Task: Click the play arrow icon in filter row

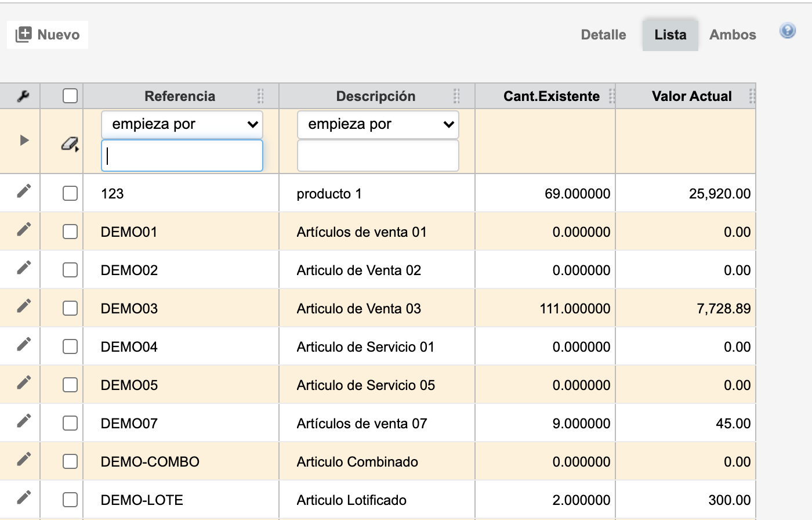Action: click(24, 140)
